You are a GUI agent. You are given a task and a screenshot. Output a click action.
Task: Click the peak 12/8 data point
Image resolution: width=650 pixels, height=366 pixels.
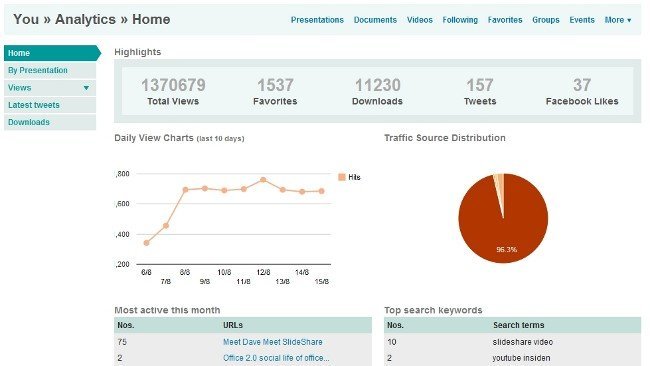tap(263, 180)
